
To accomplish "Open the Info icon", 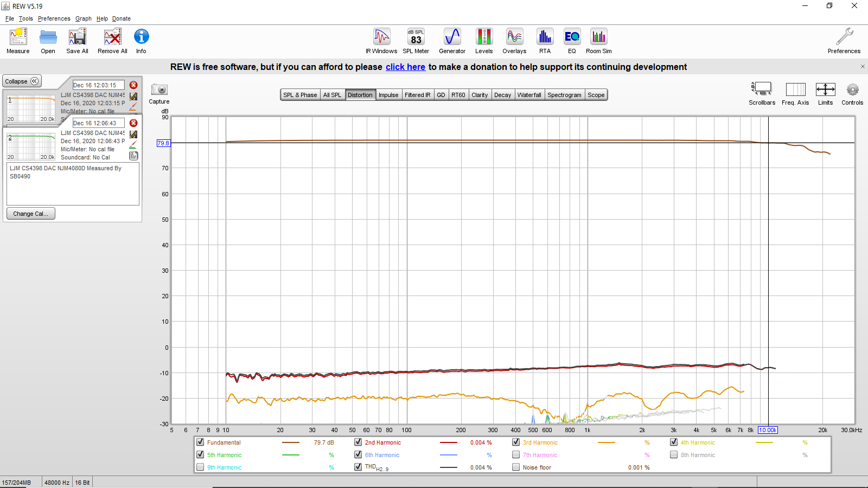I will coord(141,41).
